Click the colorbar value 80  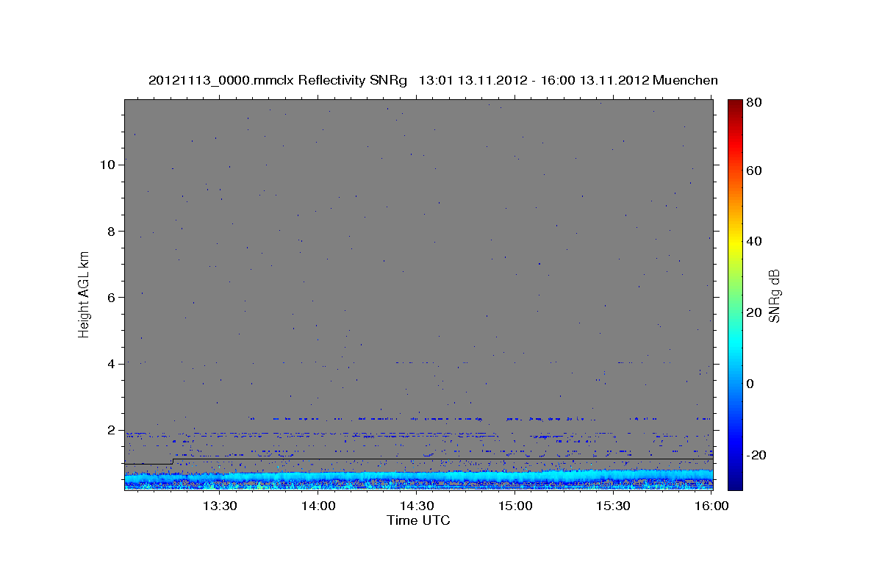pyautogui.click(x=756, y=103)
